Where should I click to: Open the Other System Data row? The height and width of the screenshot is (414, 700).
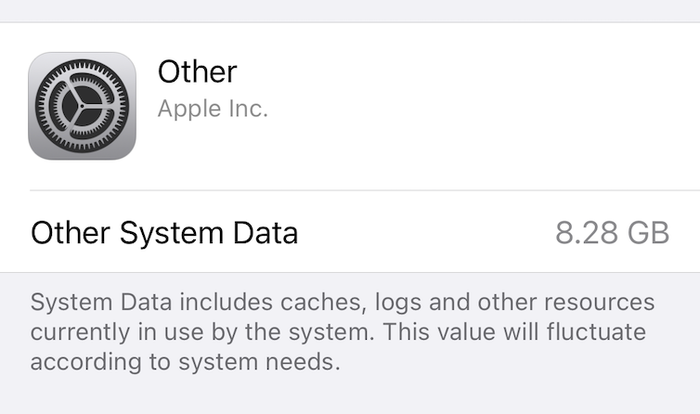(350, 233)
